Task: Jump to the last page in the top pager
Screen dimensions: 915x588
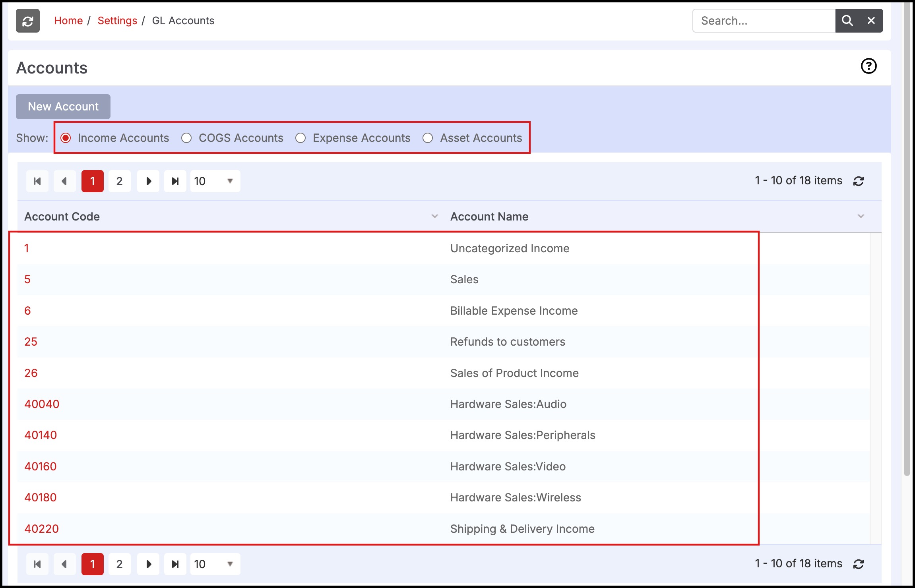Action: tap(175, 181)
